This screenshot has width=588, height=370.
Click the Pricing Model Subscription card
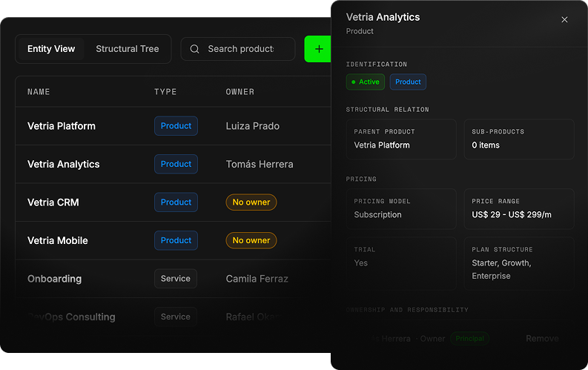[401, 209]
